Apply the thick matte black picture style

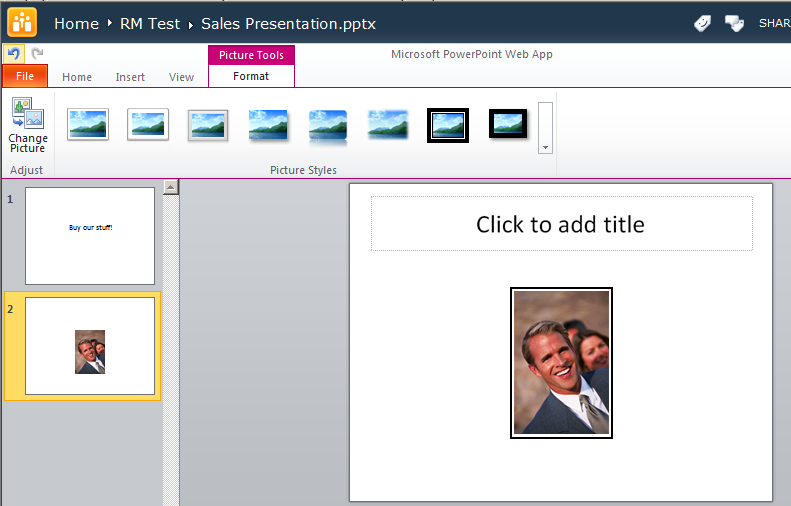click(508, 124)
